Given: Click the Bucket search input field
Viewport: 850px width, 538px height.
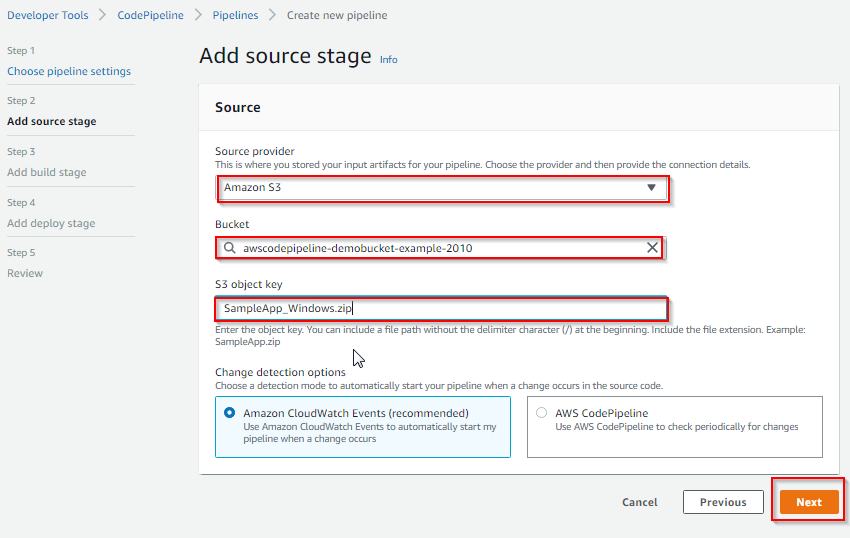Looking at the screenshot, I should point(439,248).
